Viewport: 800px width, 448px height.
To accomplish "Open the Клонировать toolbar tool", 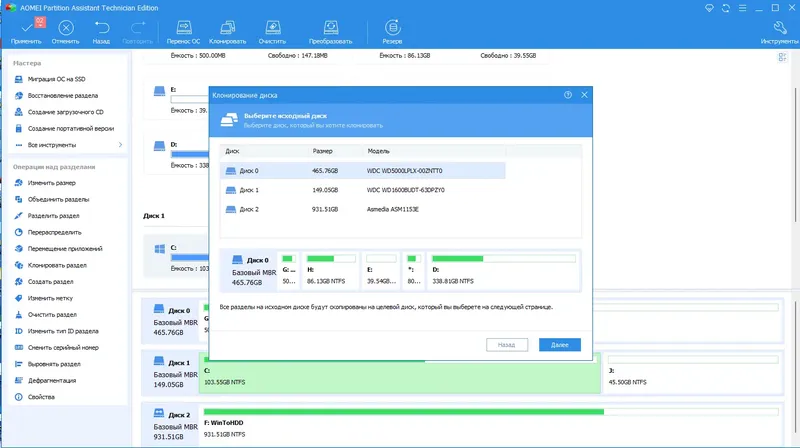I will tap(228, 32).
